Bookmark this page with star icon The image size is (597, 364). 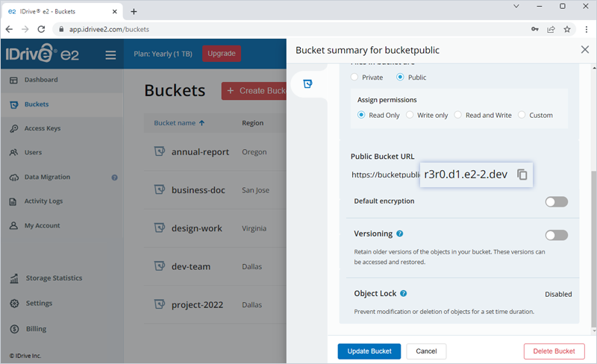567,29
